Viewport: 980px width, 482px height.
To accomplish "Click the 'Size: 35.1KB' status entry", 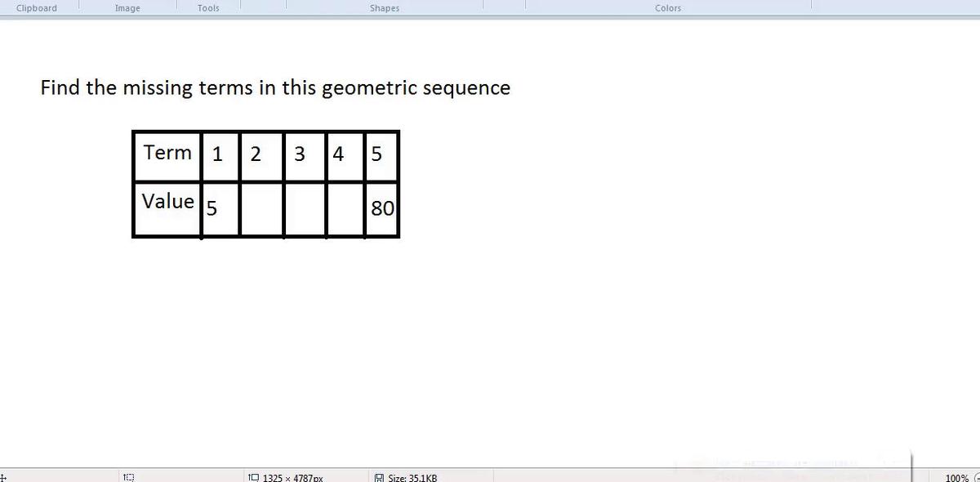I will tap(406, 477).
